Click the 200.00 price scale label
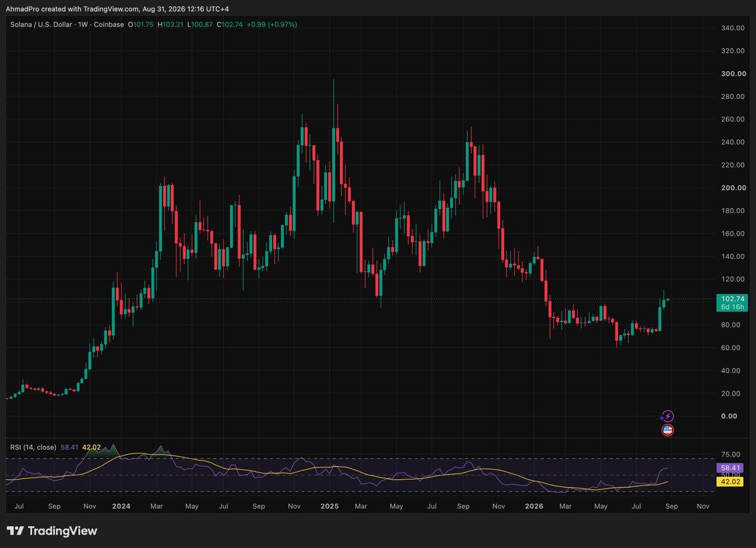 pos(733,188)
